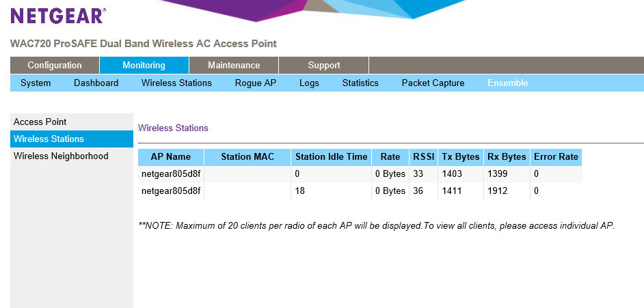Image resolution: width=644 pixels, height=308 pixels.
Task: Open the System submenu
Action: pyautogui.click(x=36, y=83)
